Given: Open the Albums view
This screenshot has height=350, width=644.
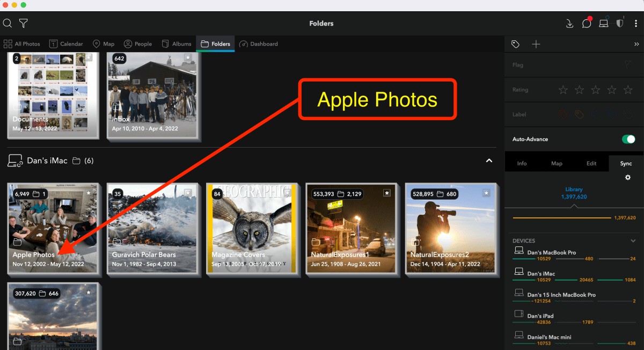Looking at the screenshot, I should 177,44.
